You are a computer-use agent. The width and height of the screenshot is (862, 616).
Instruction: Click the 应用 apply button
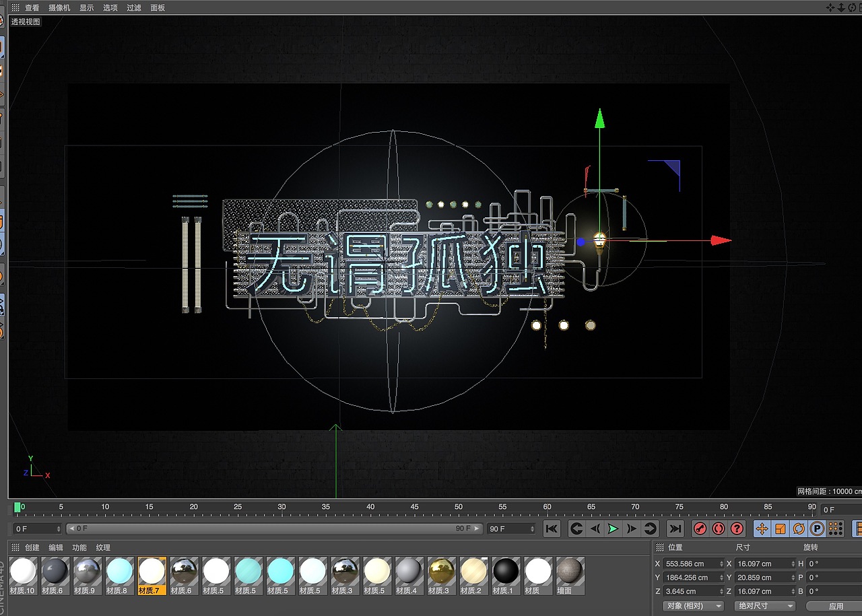point(836,605)
